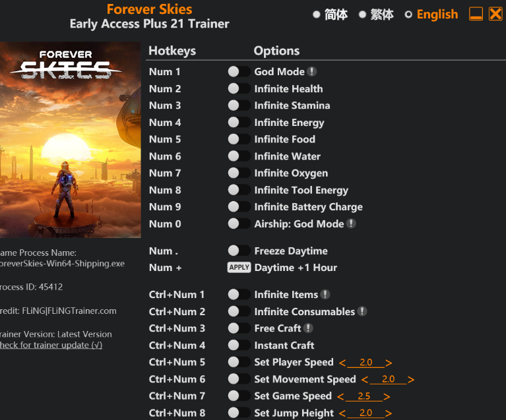Decrease Movement Speed with left arrow
The width and height of the screenshot is (506, 420).
coord(365,380)
